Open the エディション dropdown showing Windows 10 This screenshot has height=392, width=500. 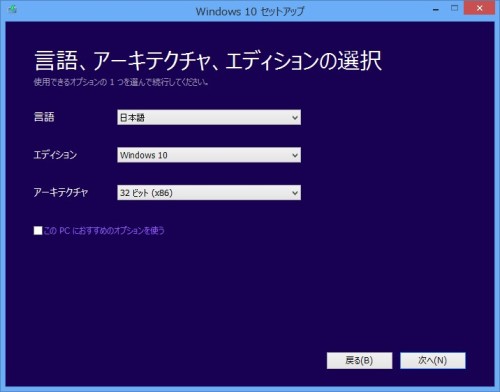pyautogui.click(x=209, y=155)
